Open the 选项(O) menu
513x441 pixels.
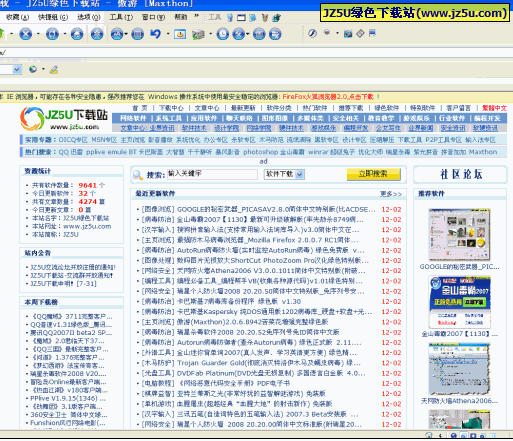tap(89, 17)
